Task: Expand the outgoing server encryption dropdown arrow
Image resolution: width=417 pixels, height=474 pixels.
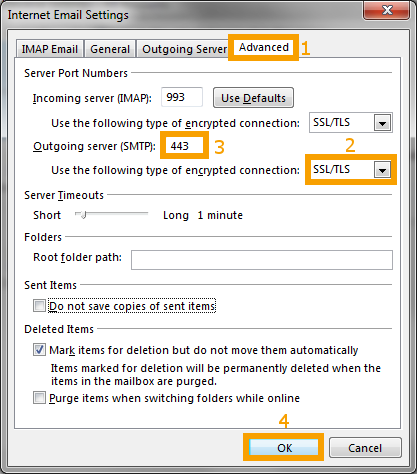Action: 382,170
